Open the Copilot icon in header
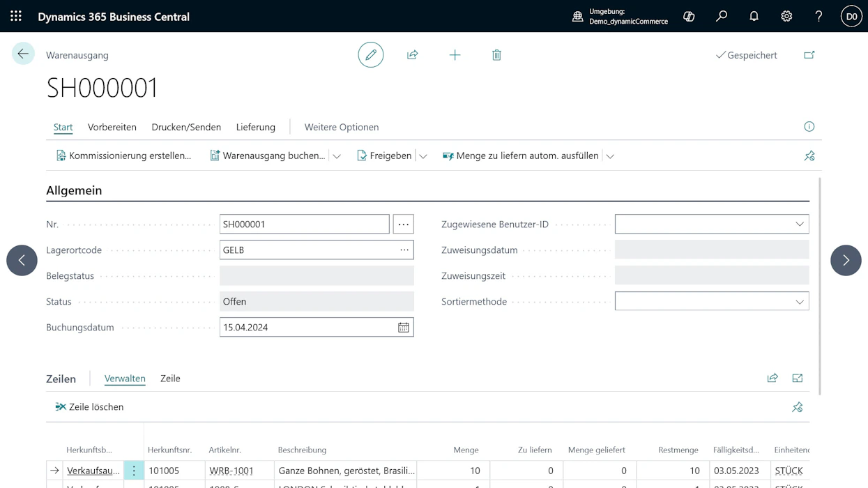The height and width of the screenshot is (488, 868). [689, 16]
